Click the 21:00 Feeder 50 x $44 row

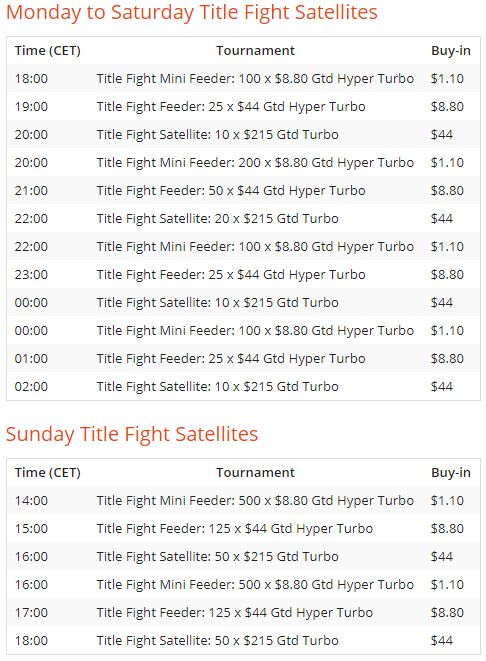243,191
